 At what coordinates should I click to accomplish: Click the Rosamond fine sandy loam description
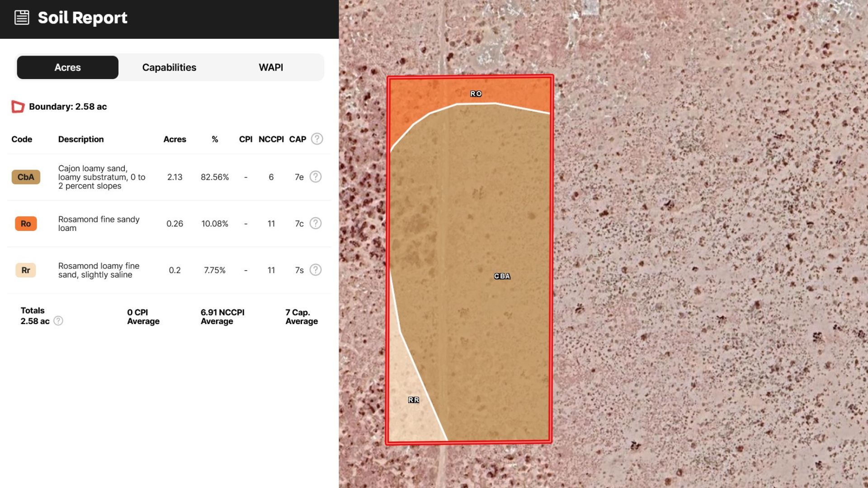[x=99, y=224]
